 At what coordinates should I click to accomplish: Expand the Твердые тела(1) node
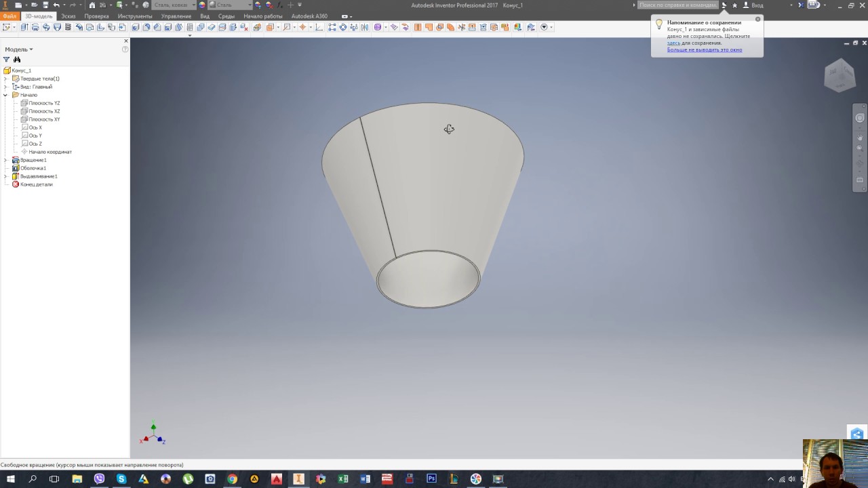pos(6,79)
